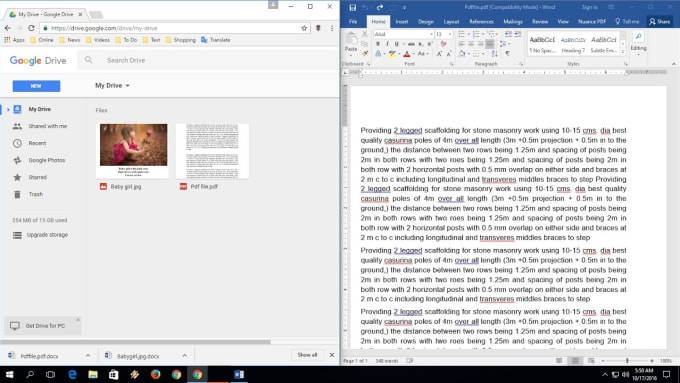Apply the bulleted list icon
The width and height of the screenshot is (680, 383).
(461, 34)
